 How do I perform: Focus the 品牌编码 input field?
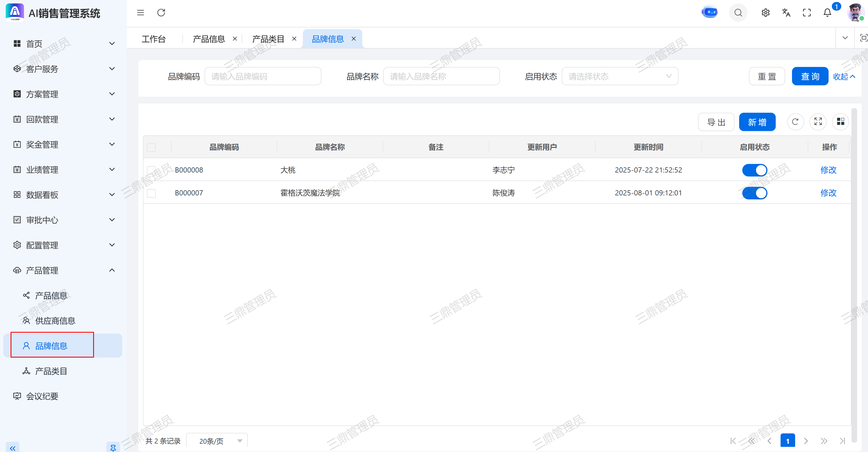click(263, 77)
